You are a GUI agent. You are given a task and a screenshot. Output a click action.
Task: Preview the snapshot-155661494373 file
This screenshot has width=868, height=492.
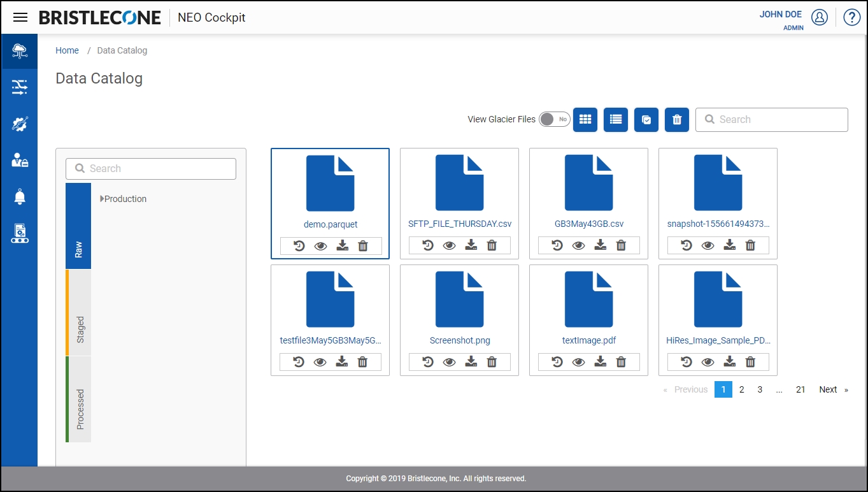coord(708,245)
